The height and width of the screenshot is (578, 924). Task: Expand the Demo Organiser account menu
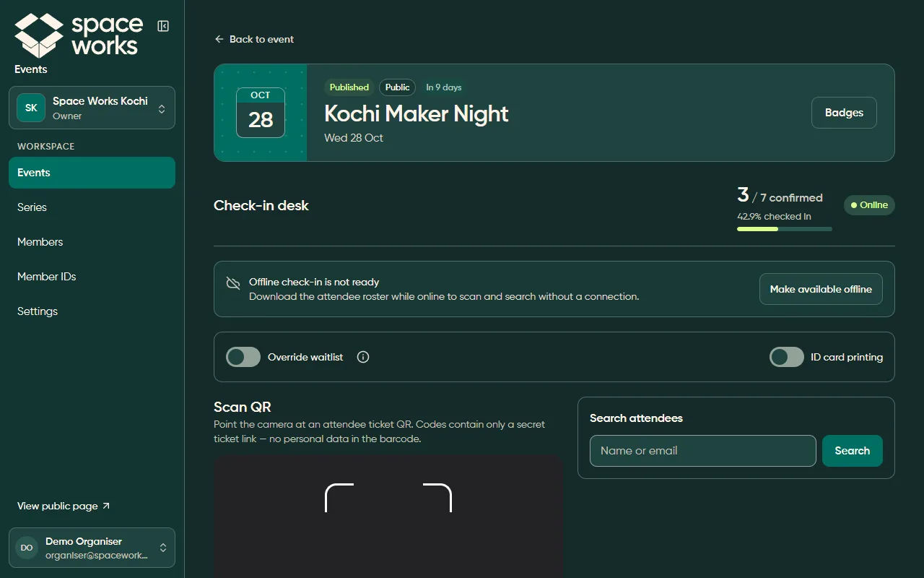92,548
